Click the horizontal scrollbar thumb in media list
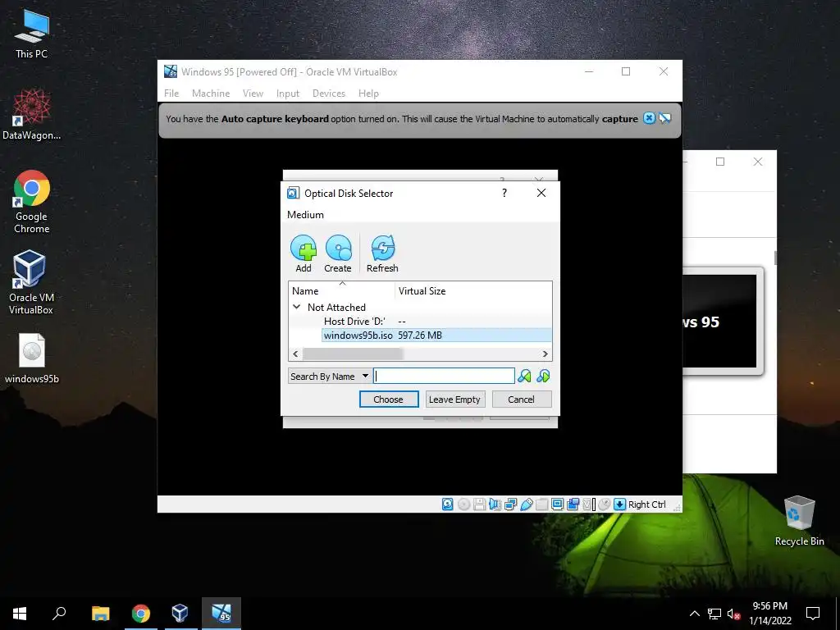This screenshot has width=840, height=630. tap(353, 354)
